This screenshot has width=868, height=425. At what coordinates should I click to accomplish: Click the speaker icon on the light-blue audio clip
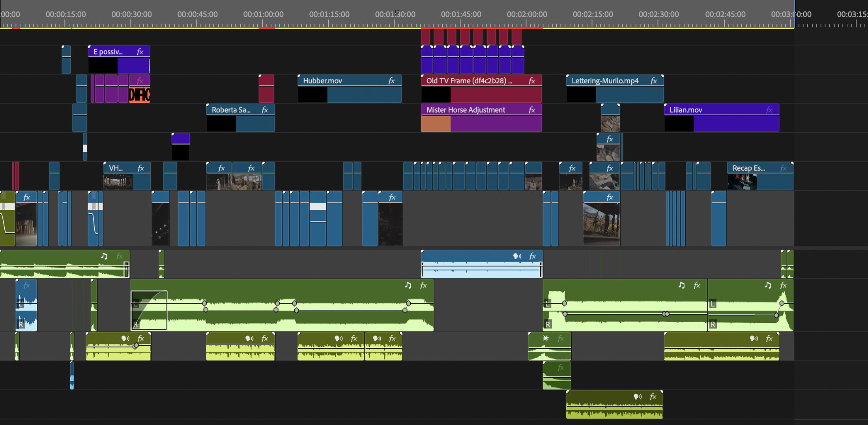pos(517,256)
